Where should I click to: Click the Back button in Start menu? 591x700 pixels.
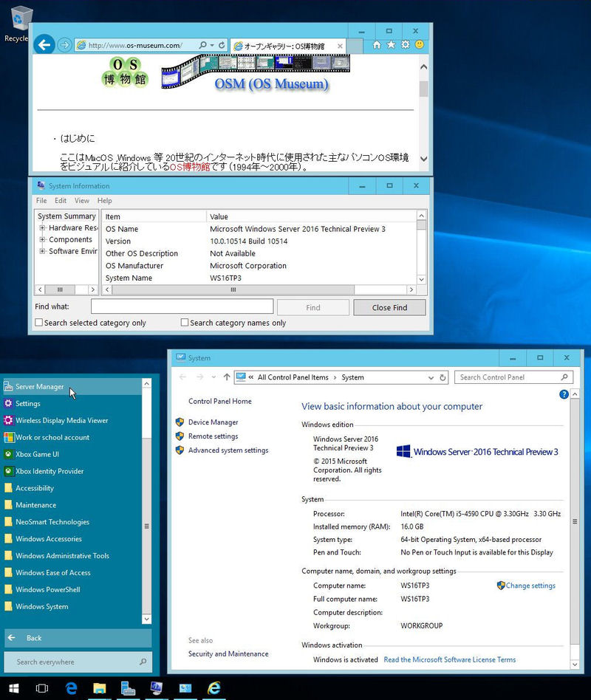[78, 638]
